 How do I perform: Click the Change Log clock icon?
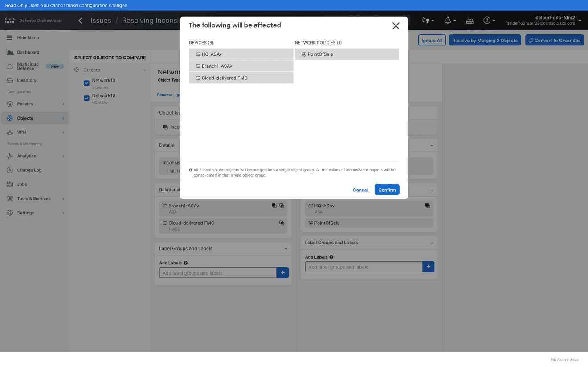point(10,170)
